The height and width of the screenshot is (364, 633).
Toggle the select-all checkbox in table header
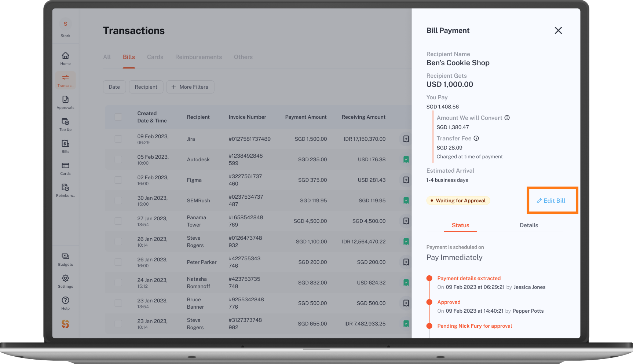click(x=118, y=117)
